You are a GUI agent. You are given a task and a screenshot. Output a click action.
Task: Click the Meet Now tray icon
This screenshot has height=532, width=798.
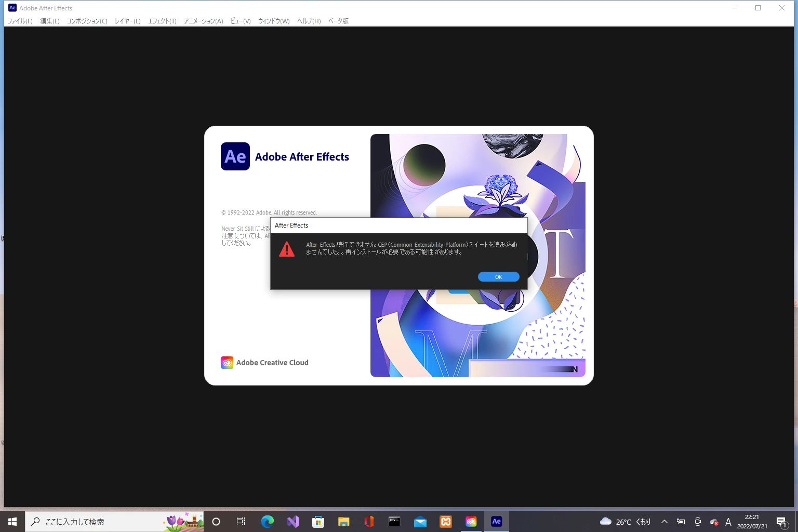click(698, 522)
